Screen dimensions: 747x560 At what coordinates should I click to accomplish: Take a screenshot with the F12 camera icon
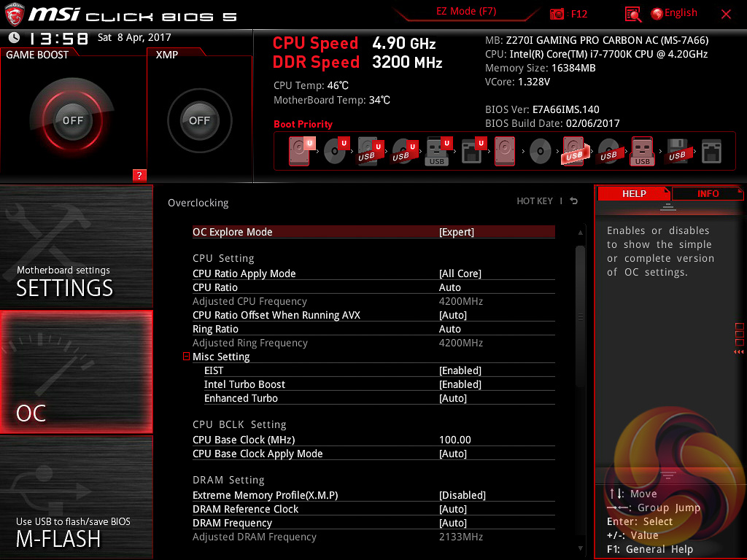557,14
